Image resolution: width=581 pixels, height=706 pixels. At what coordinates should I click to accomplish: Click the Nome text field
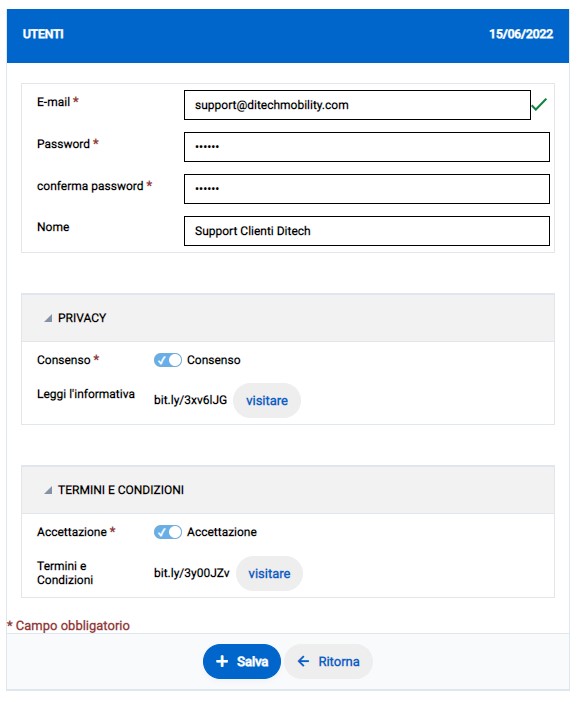click(367, 231)
